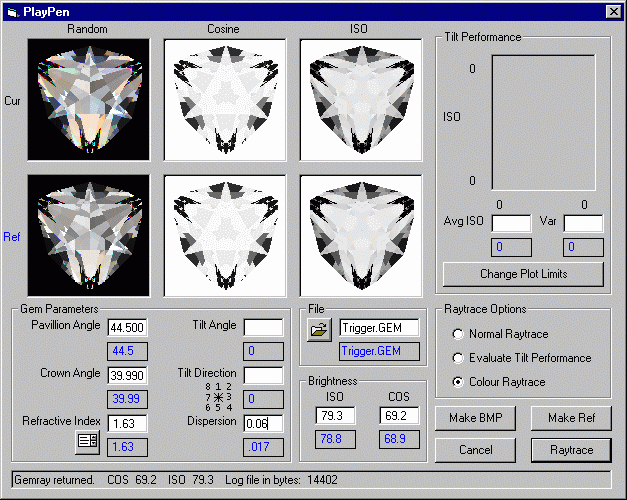Click the Random column heading
This screenshot has width=627, height=500.
tap(87, 29)
